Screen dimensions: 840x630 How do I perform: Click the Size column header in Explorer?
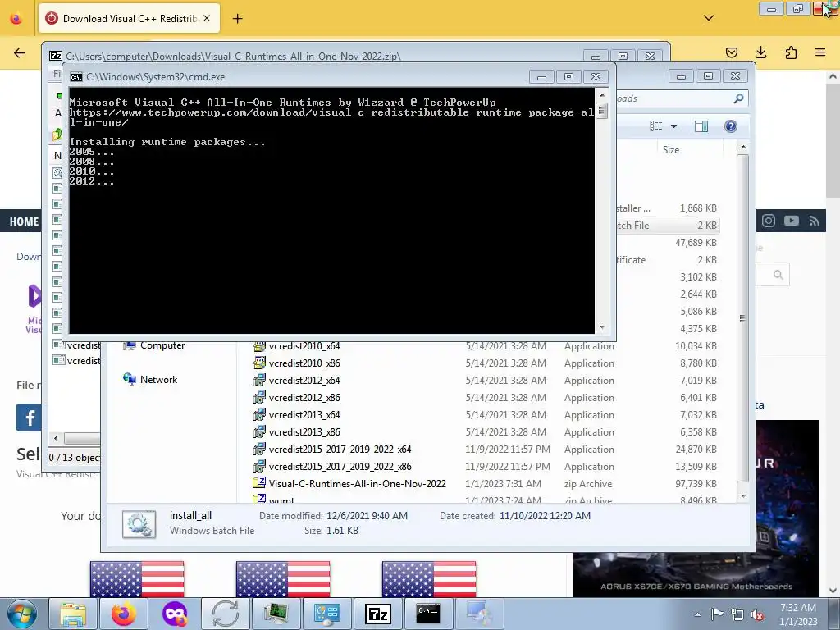(x=671, y=150)
